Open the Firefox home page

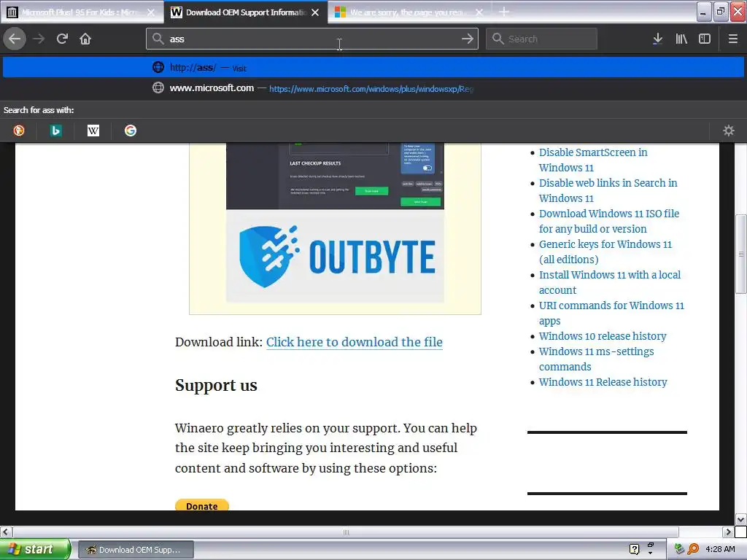85,39
